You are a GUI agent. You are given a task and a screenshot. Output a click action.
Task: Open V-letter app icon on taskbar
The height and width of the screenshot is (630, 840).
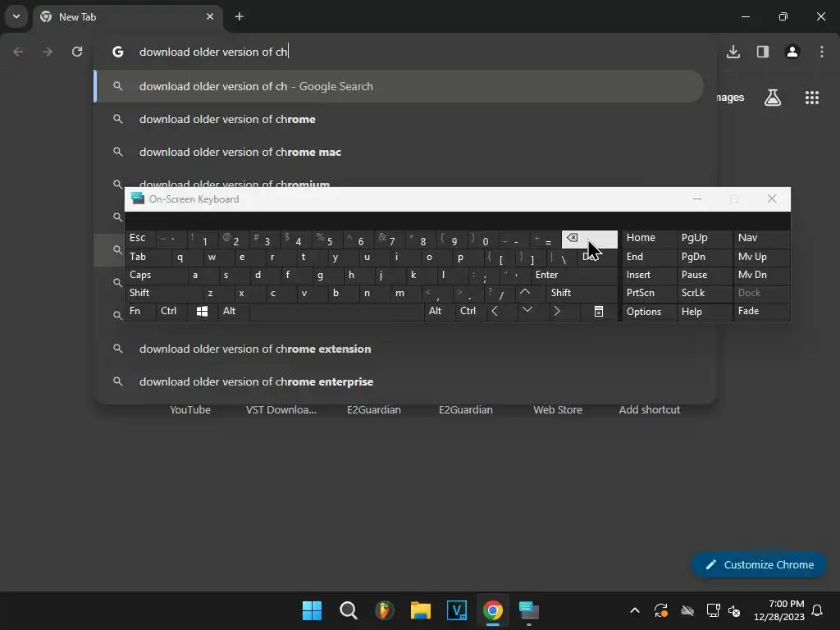(x=456, y=610)
